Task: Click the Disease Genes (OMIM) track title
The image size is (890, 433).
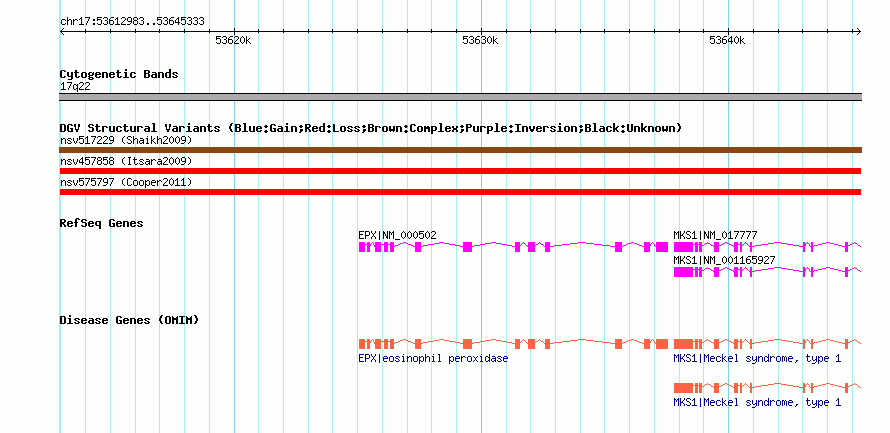Action: 129,320
